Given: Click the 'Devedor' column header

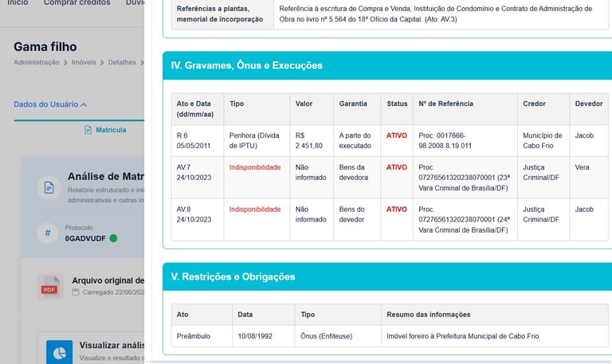Looking at the screenshot, I should [589, 109].
